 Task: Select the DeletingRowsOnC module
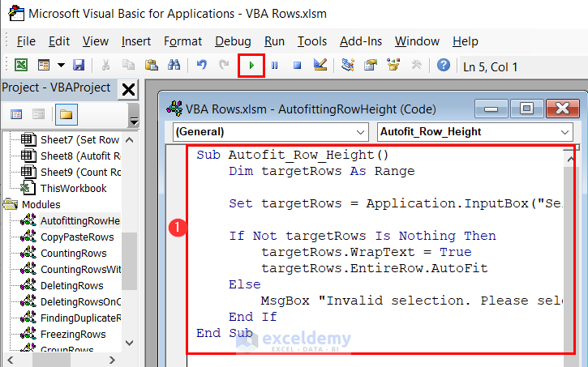[x=80, y=301]
